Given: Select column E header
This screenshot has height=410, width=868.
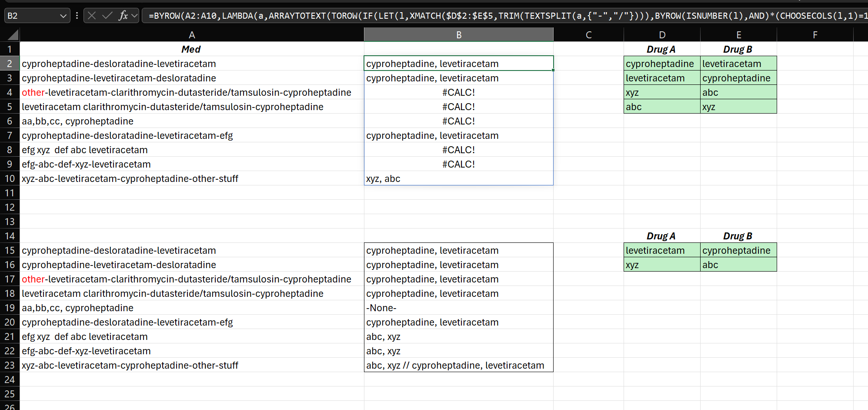Looking at the screenshot, I should pyautogui.click(x=738, y=35).
